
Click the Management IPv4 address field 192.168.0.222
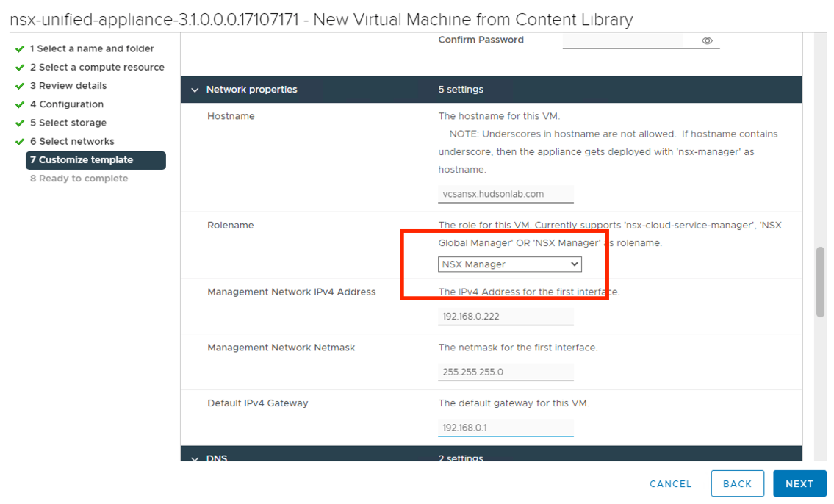click(x=506, y=317)
